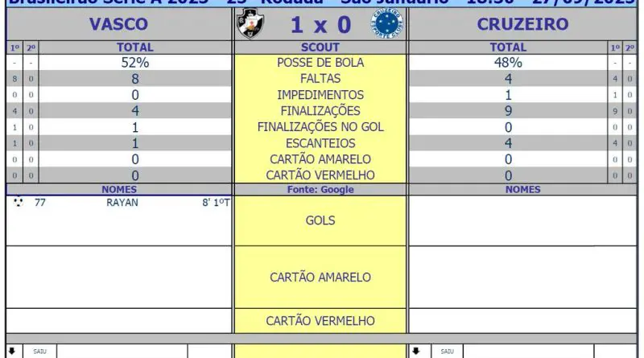Click the SAIU cell under Cruzeiro
Viewport: 644px width, 358px height.
[x=448, y=352]
